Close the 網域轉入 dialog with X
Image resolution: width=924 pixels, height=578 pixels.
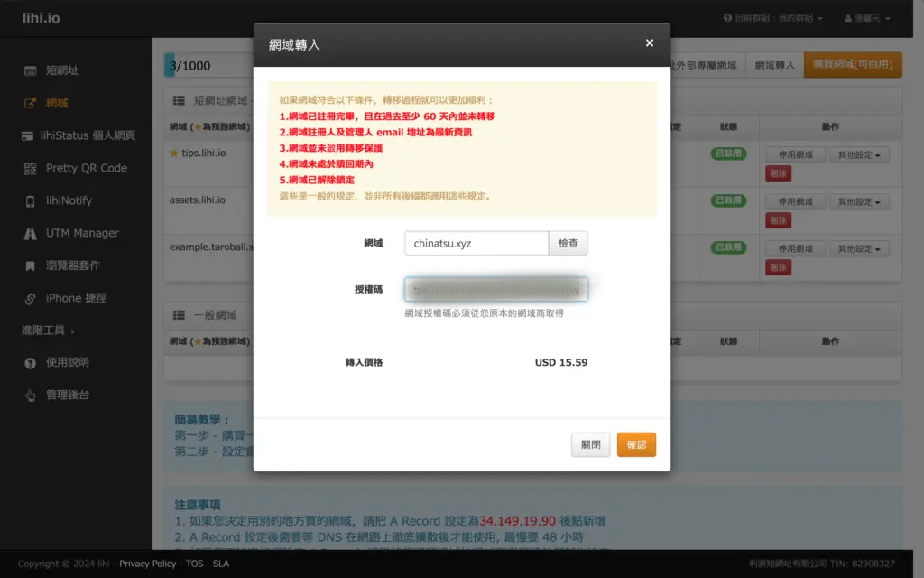[649, 43]
